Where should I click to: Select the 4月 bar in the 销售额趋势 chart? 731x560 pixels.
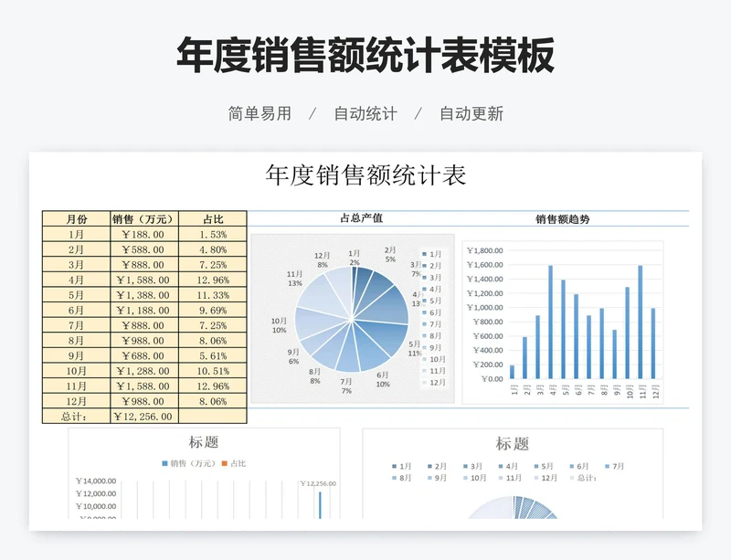(551, 322)
